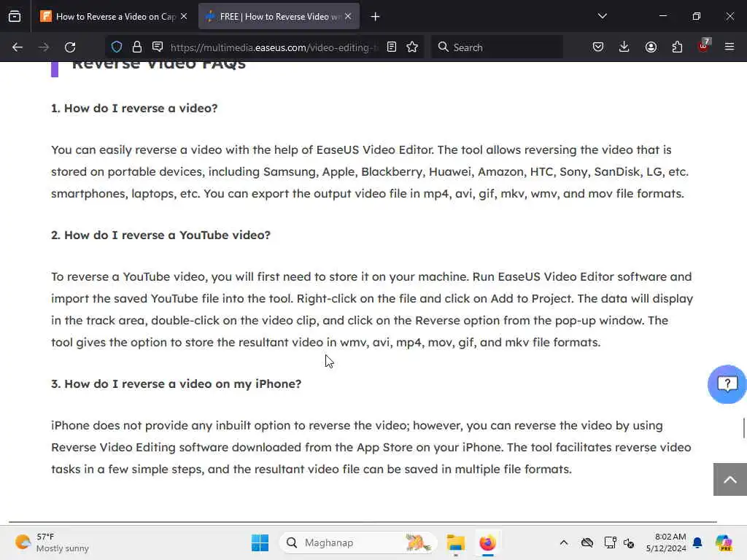Click the Firefox taskbar icon
Viewport: 747px width, 560px height.
coord(487,542)
